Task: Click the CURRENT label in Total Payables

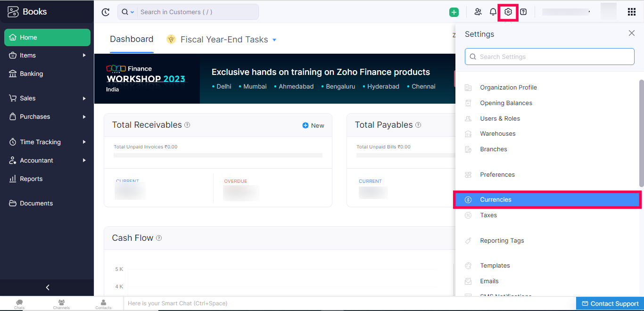Action: point(370,181)
